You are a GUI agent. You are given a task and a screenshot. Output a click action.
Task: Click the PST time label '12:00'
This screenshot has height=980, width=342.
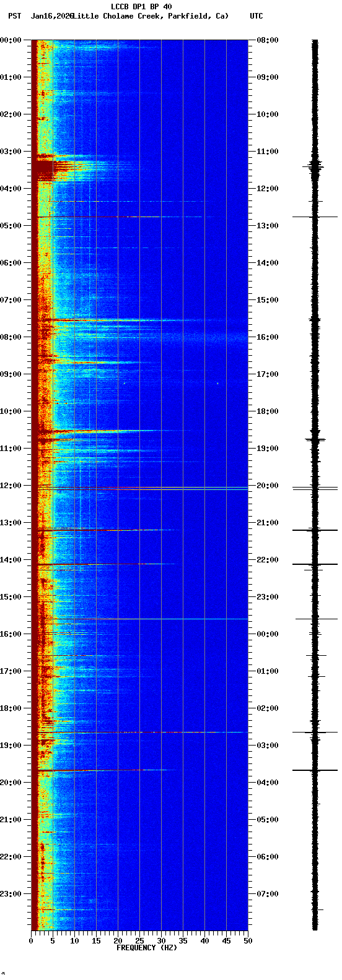(x=10, y=486)
